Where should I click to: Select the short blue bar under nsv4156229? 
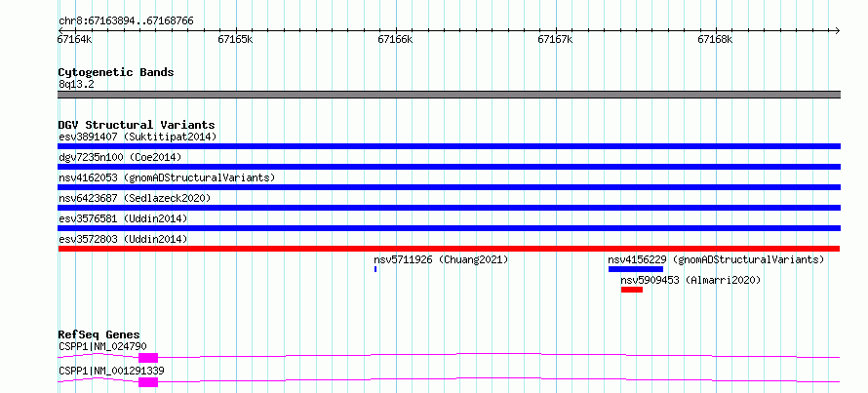tap(636, 269)
